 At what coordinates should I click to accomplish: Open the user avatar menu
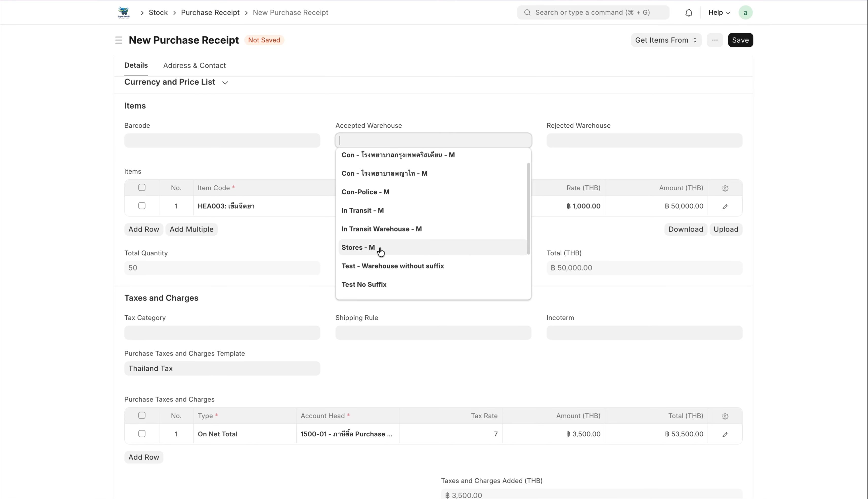[745, 13]
